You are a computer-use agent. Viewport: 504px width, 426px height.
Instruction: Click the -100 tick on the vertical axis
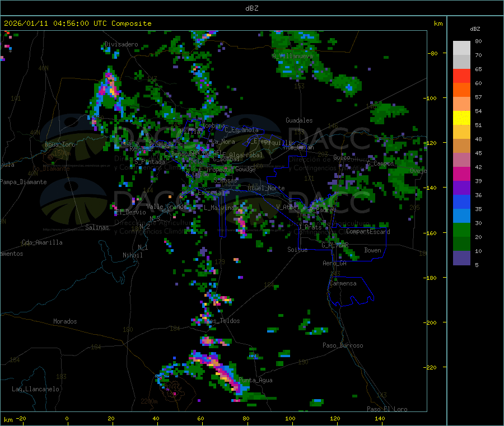[x=430, y=98]
